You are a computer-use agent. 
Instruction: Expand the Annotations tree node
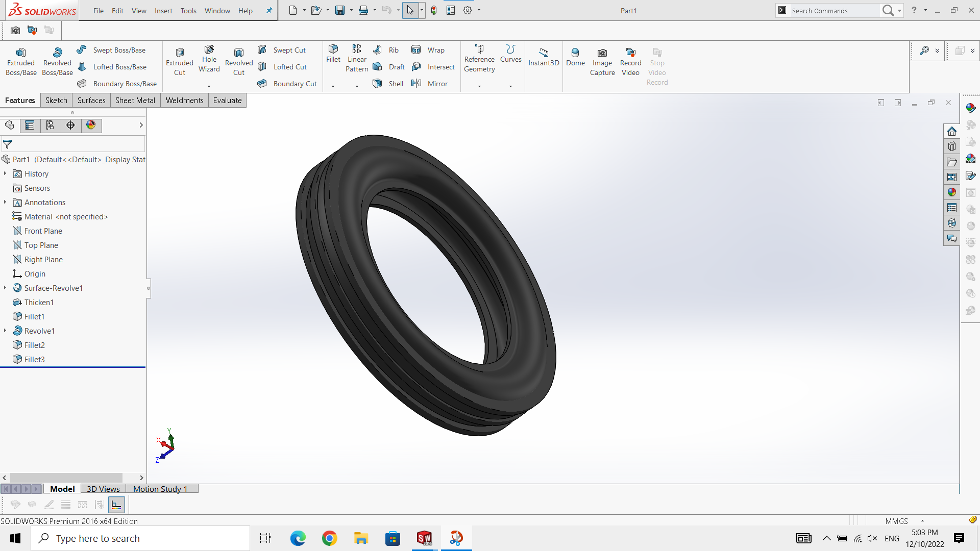click(5, 202)
